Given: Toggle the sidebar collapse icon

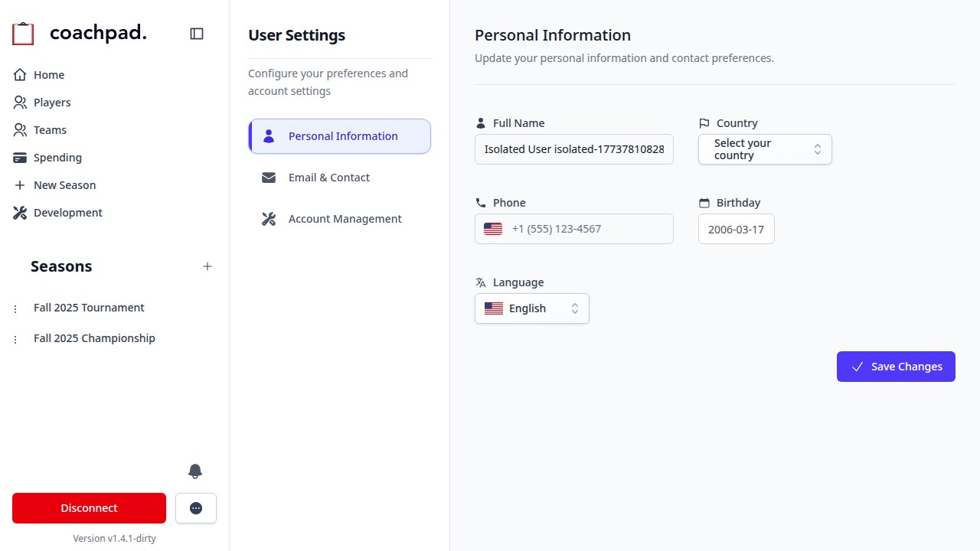Looking at the screenshot, I should coord(197,34).
